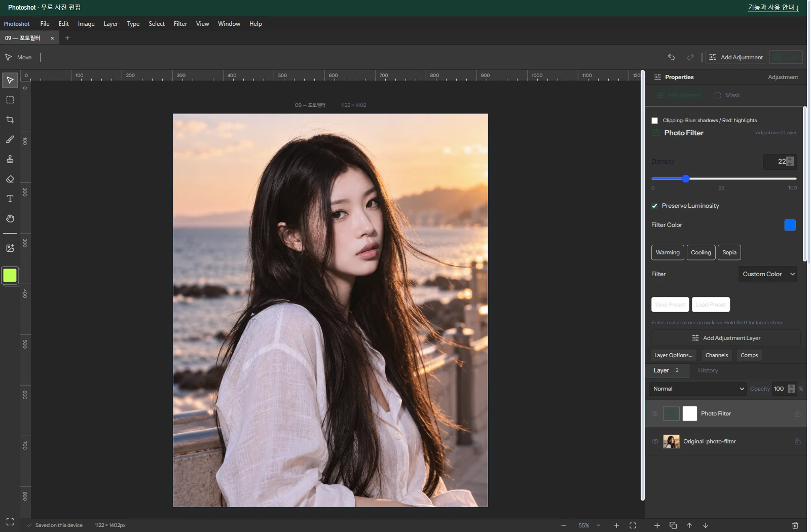This screenshot has width=811, height=532.
Task: Choose the Hand pan tool
Action: pyautogui.click(x=10, y=218)
